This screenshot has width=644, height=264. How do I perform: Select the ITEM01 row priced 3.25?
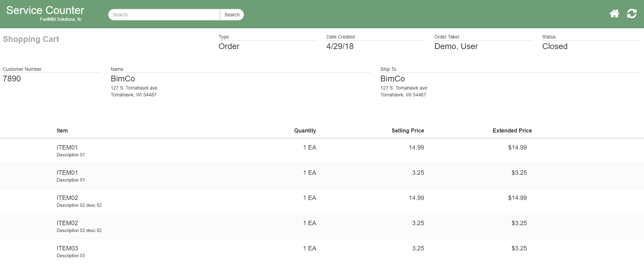(x=67, y=173)
